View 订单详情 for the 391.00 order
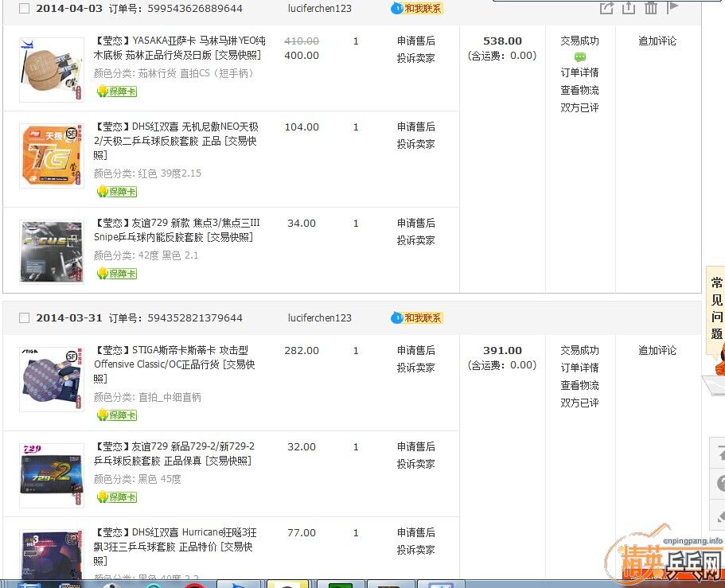Image resolution: width=725 pixels, height=588 pixels. [579, 368]
